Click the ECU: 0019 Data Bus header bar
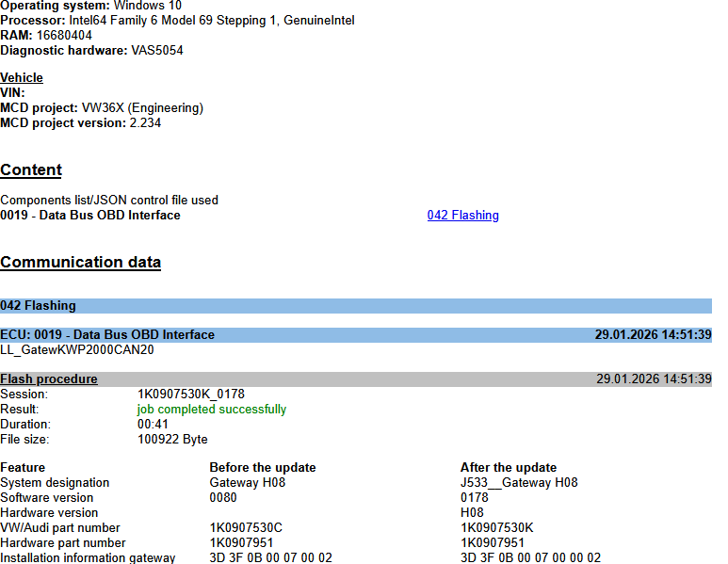 355,334
